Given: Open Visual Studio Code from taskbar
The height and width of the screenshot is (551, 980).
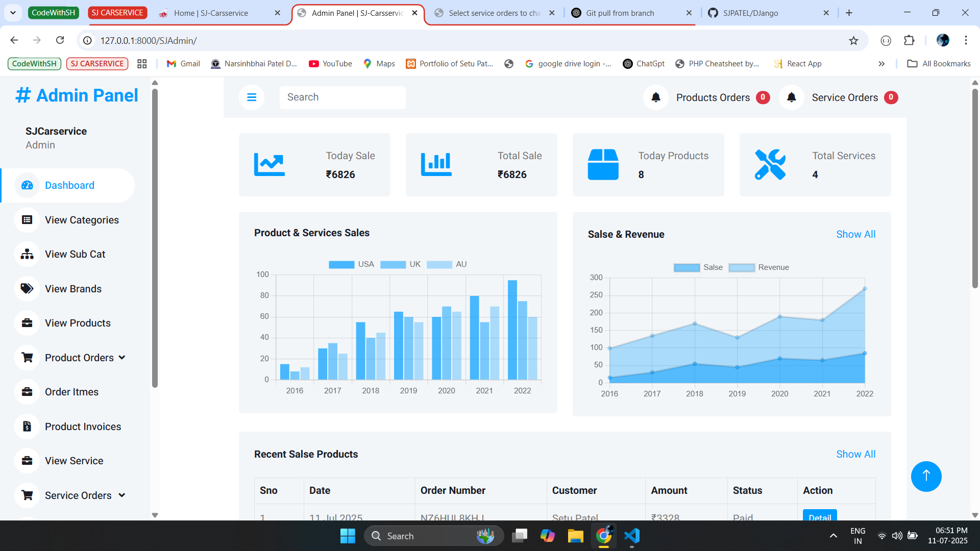Looking at the screenshot, I should click(631, 536).
